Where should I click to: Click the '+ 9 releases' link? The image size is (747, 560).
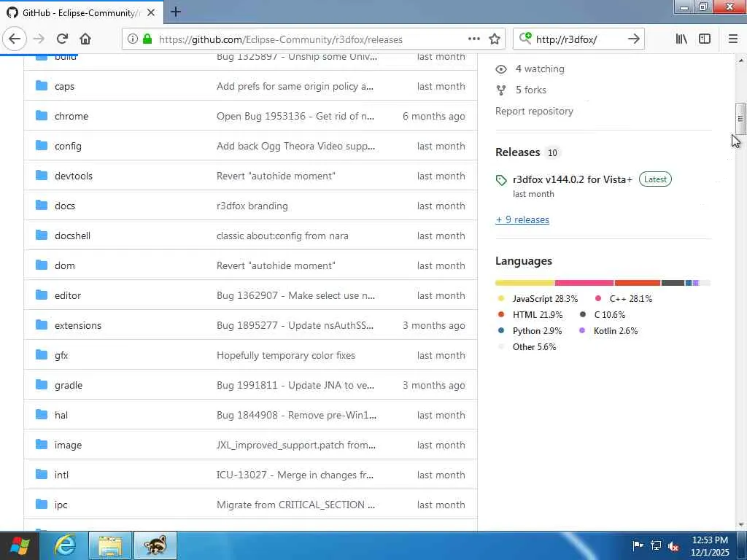[x=522, y=220]
